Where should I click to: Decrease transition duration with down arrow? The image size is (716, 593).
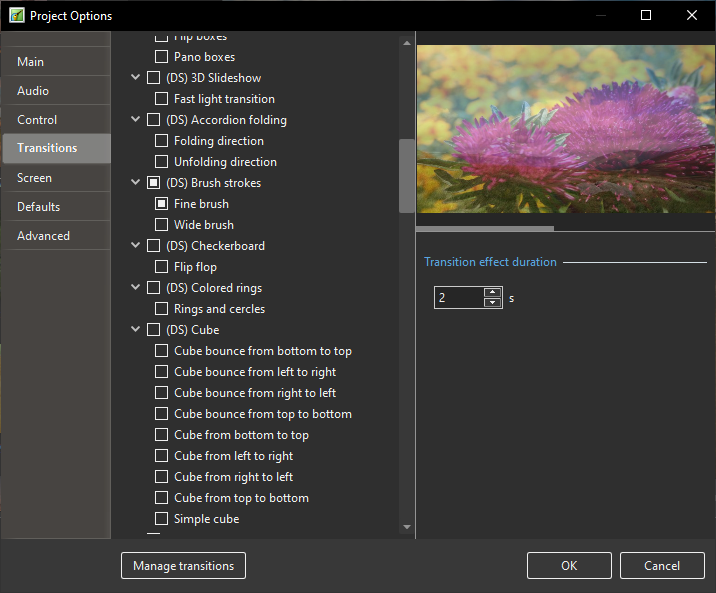click(x=491, y=303)
